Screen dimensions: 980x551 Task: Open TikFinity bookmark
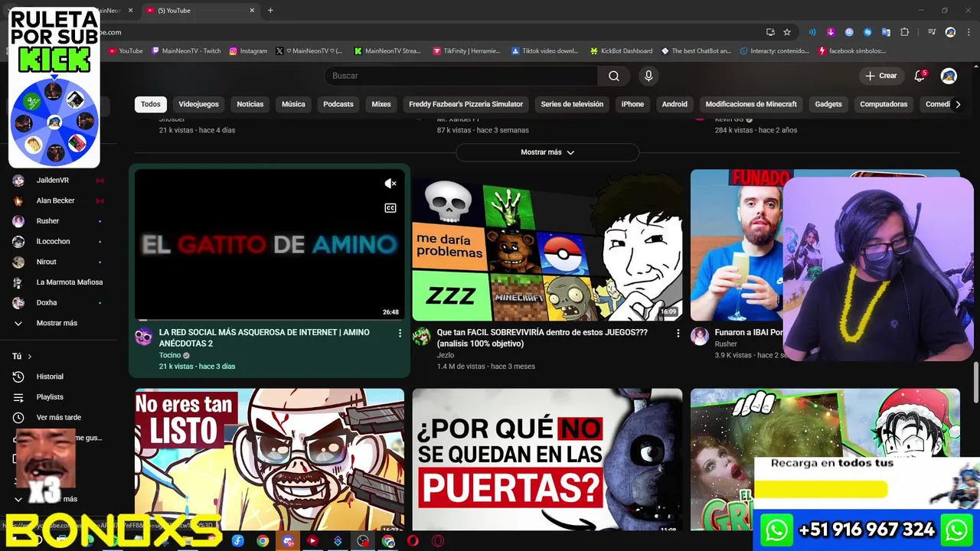tap(466, 51)
